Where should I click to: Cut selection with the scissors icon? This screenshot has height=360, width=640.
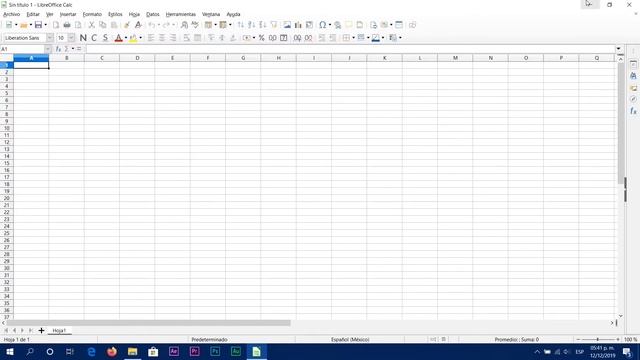click(91, 25)
